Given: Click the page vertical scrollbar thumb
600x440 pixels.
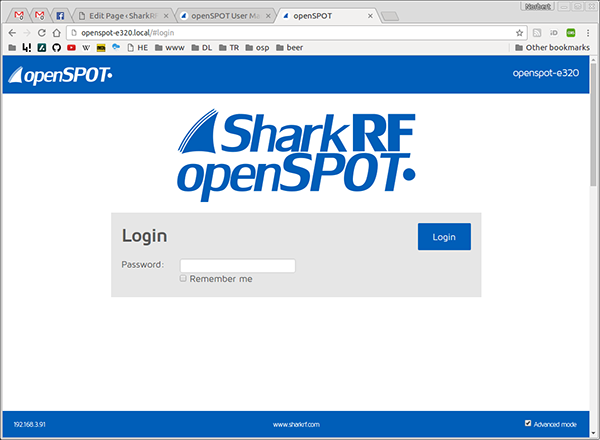Looking at the screenshot, I should [593, 125].
